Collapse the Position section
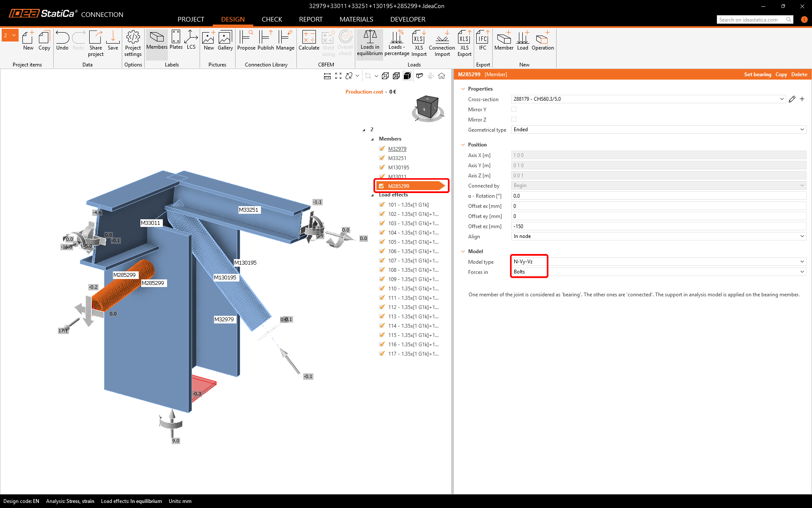The width and height of the screenshot is (812, 508). [463, 145]
